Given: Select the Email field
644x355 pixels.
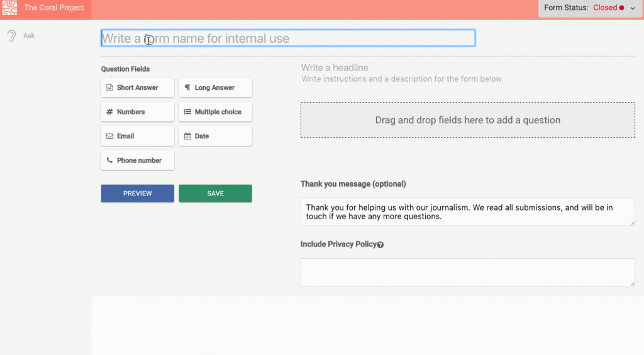Looking at the screenshot, I should point(138,136).
